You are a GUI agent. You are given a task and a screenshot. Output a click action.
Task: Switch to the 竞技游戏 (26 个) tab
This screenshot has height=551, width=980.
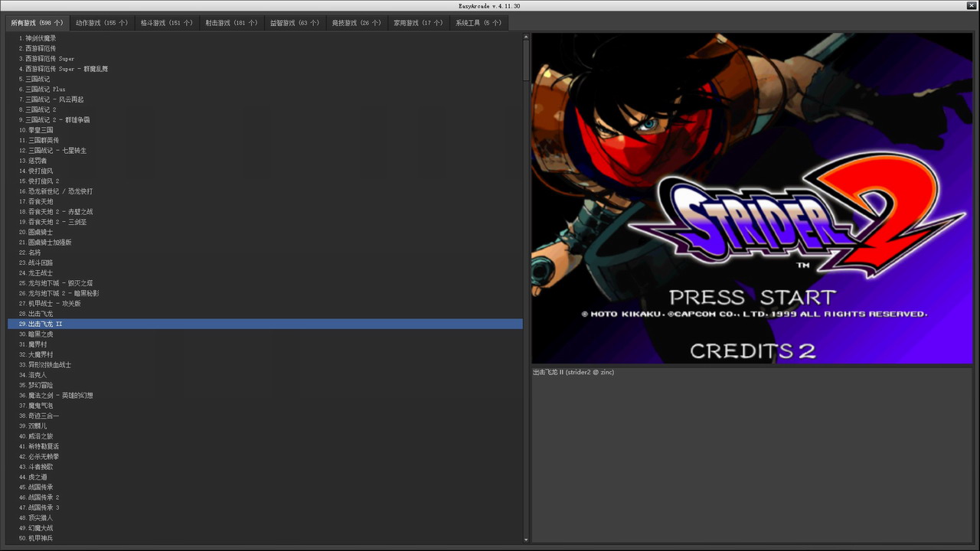357,23
